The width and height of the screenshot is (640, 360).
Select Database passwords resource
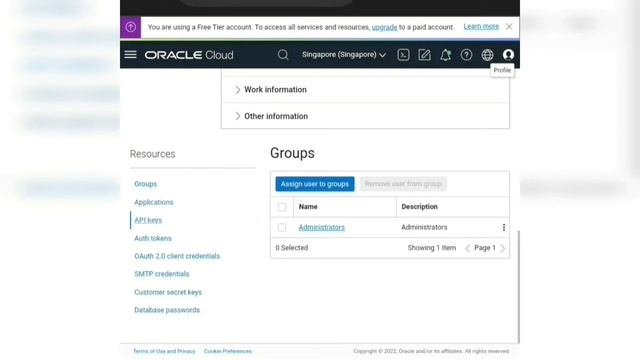[x=167, y=310]
